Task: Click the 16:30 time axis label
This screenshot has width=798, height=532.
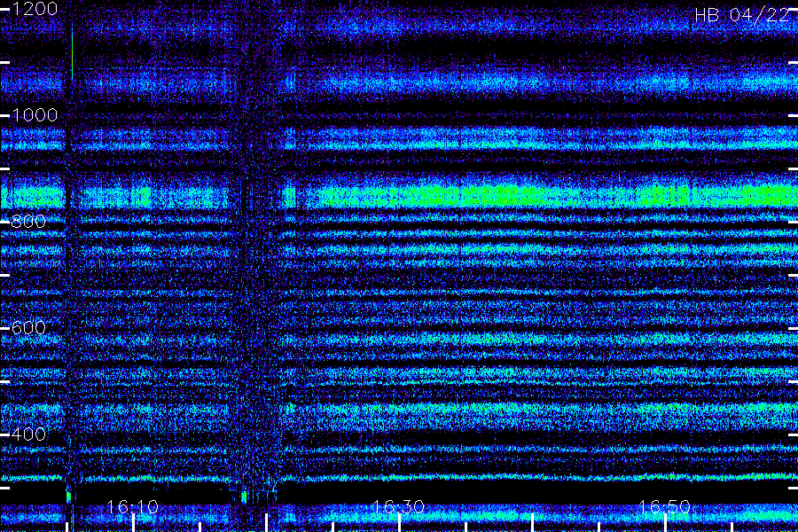Action: pyautogui.click(x=398, y=507)
